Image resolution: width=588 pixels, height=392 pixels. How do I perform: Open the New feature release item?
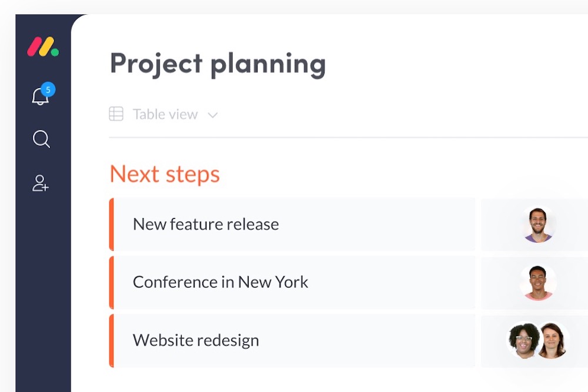[x=206, y=225]
